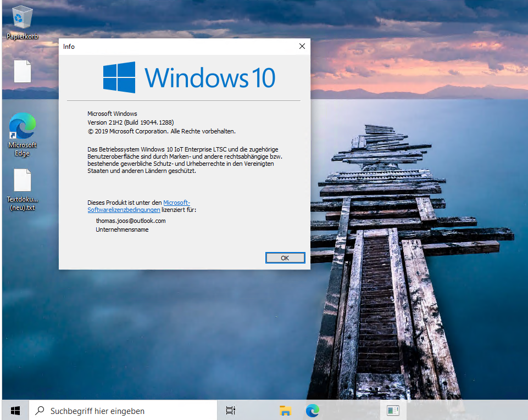
Task: Click the 'Unternehmensname' text
Action: [x=122, y=229]
